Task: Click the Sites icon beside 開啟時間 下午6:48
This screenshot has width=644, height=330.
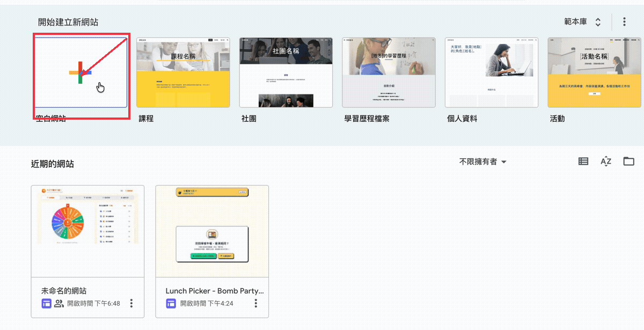Action: (47, 304)
